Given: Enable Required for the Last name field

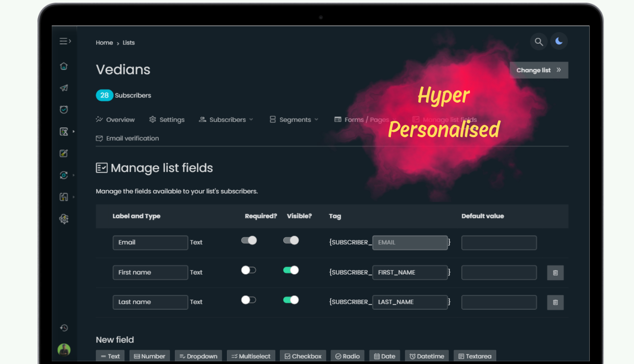Looking at the screenshot, I should tap(249, 300).
